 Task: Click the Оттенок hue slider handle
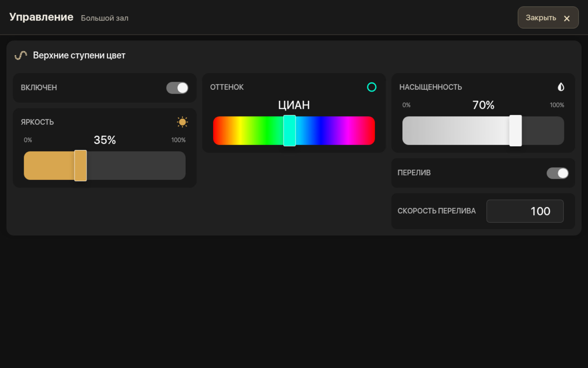(289, 131)
